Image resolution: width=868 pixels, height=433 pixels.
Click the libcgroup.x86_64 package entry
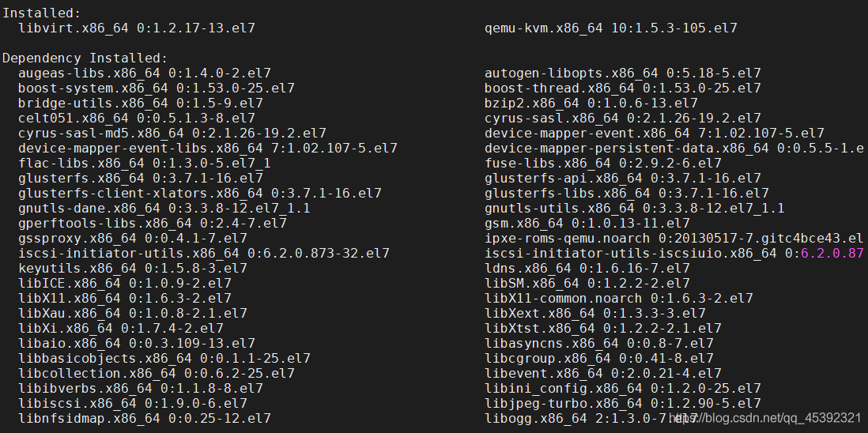pyautogui.click(x=598, y=358)
